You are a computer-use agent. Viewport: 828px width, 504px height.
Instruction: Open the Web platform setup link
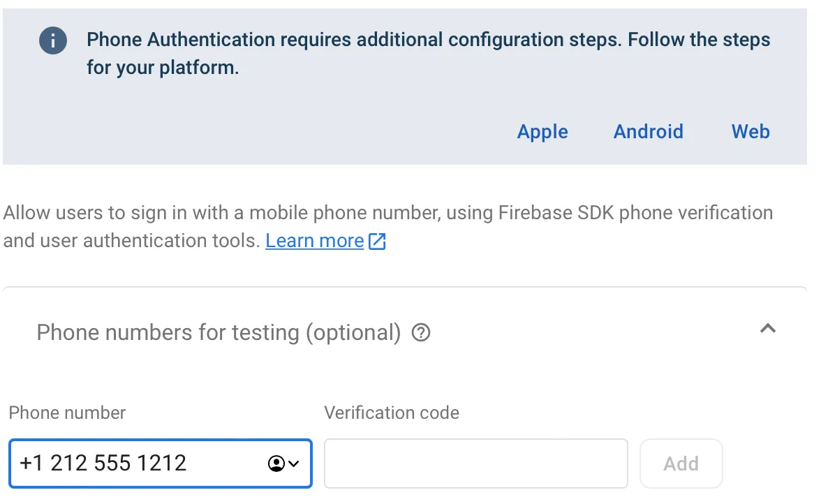coord(750,132)
